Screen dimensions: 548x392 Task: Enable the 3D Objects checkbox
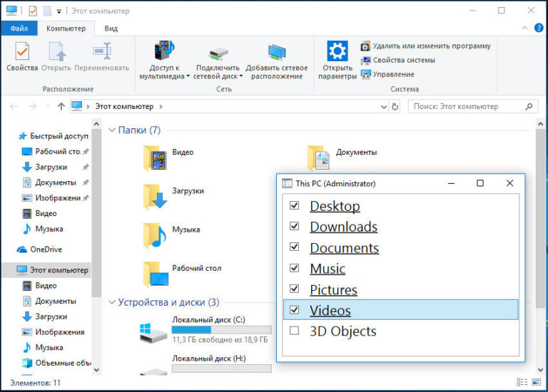[x=294, y=331]
